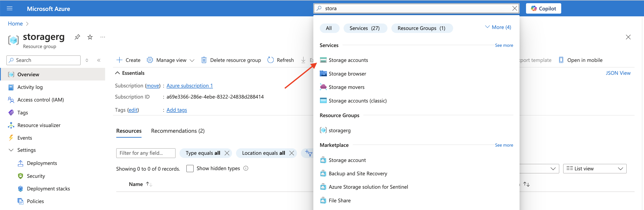Click the Tags edit link
The image size is (644, 210).
pyautogui.click(x=133, y=110)
